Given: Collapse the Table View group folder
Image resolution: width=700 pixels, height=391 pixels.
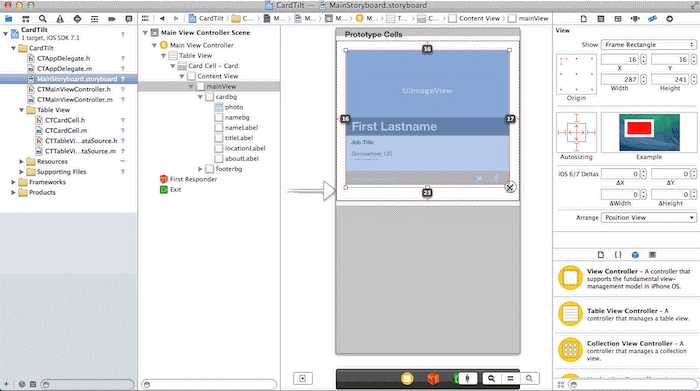Looking at the screenshot, I should pos(21,110).
